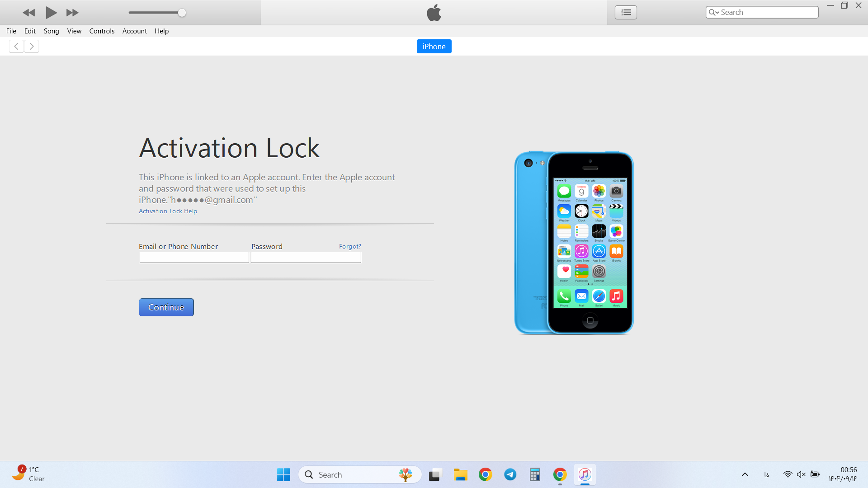Open Telegram from the taskbar
The width and height of the screenshot is (868, 488).
click(x=510, y=474)
